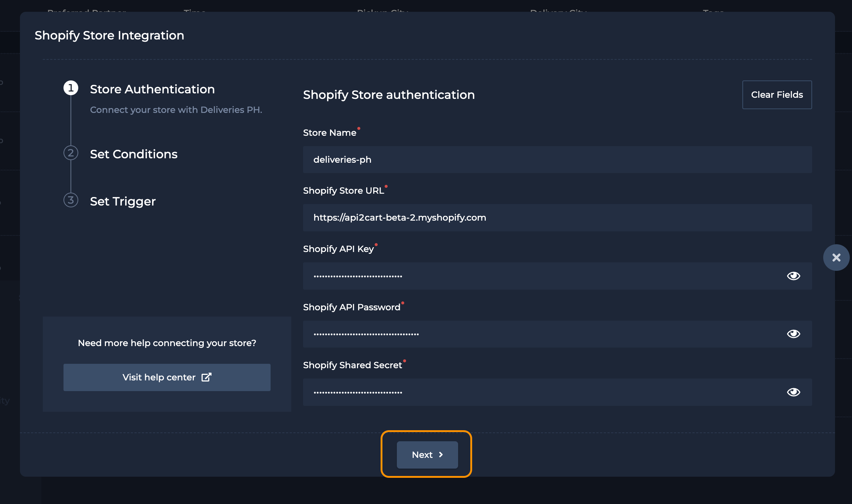Click the Next button

point(427,455)
